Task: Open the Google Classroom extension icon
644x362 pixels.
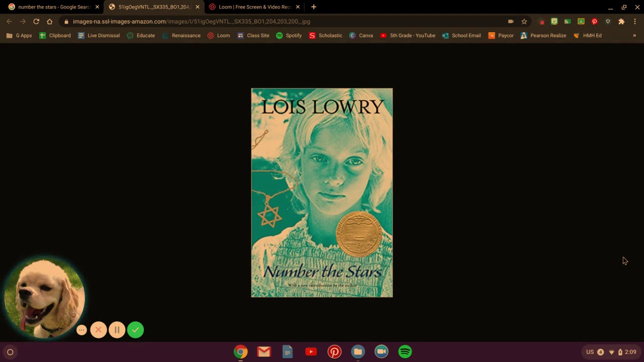Action: point(581,22)
